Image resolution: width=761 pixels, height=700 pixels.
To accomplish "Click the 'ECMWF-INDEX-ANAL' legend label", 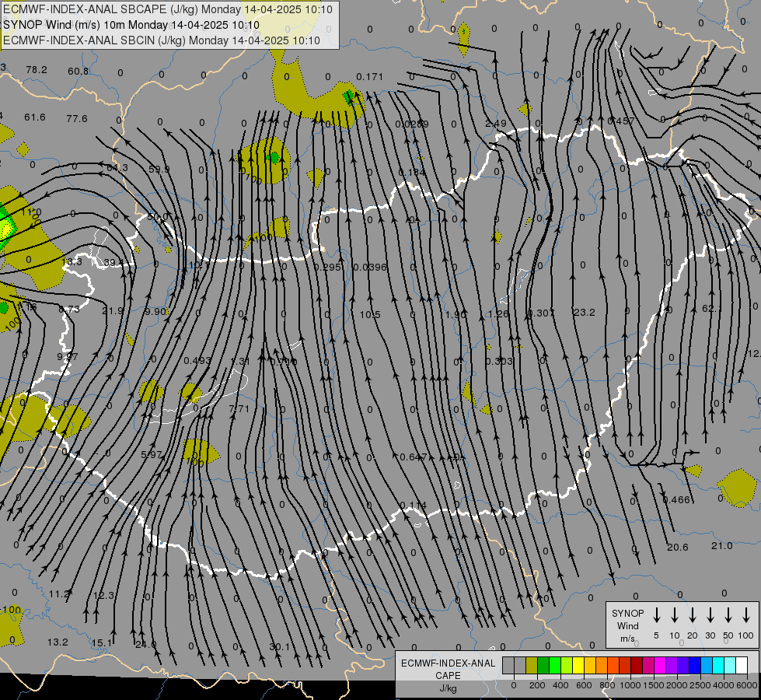I will tap(448, 663).
